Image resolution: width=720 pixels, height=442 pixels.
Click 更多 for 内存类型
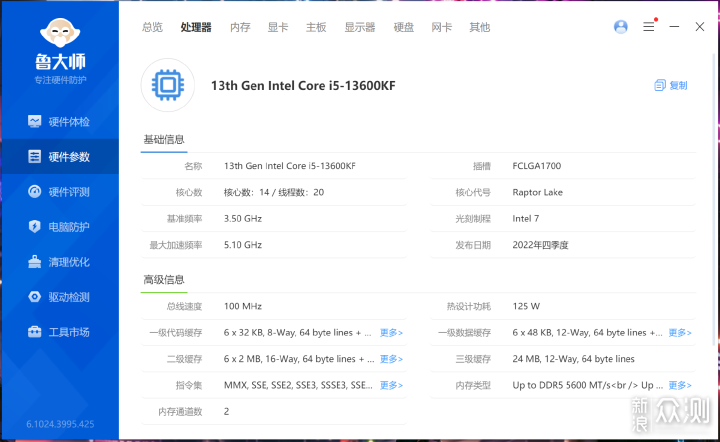680,385
